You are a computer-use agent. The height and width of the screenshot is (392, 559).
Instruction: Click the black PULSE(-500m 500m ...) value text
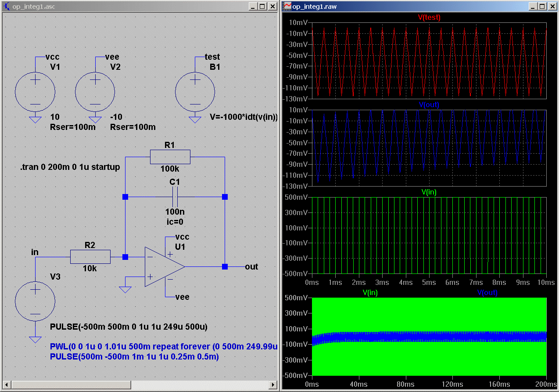[x=129, y=327]
